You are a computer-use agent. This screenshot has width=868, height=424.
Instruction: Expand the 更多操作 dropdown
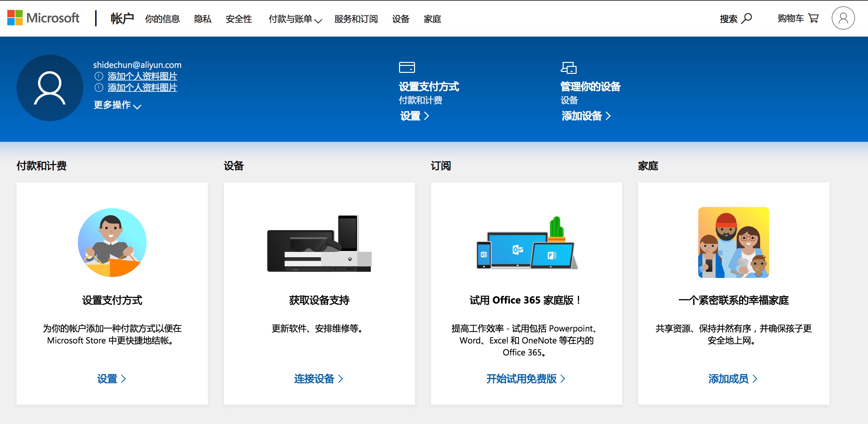point(117,105)
